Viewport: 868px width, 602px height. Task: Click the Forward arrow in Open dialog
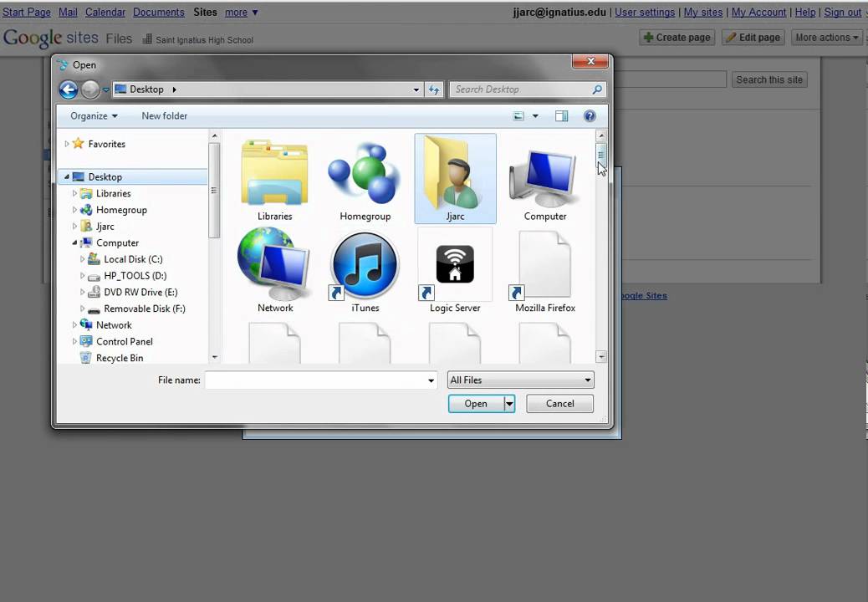(90, 89)
